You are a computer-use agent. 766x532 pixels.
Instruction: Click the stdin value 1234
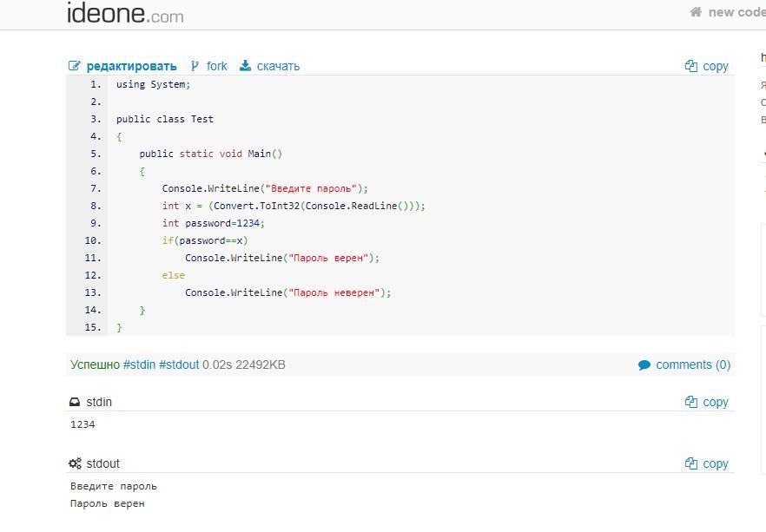83,424
